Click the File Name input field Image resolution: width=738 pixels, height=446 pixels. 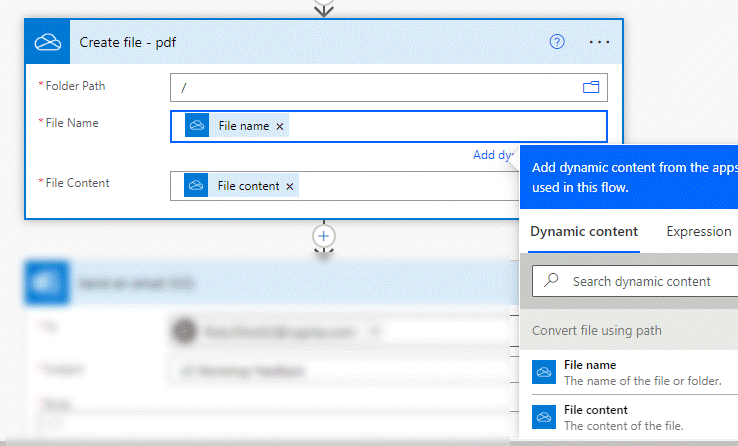(x=389, y=126)
